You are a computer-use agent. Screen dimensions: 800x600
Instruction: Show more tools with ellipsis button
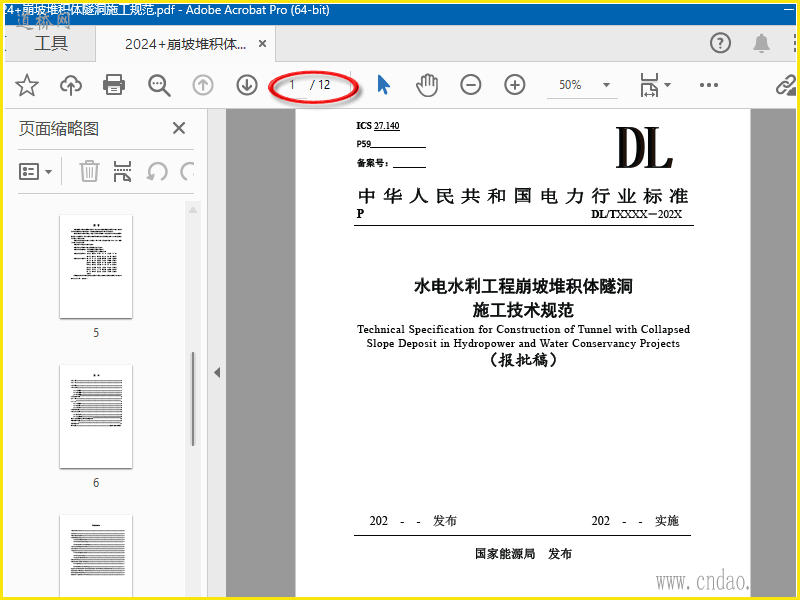click(x=709, y=85)
